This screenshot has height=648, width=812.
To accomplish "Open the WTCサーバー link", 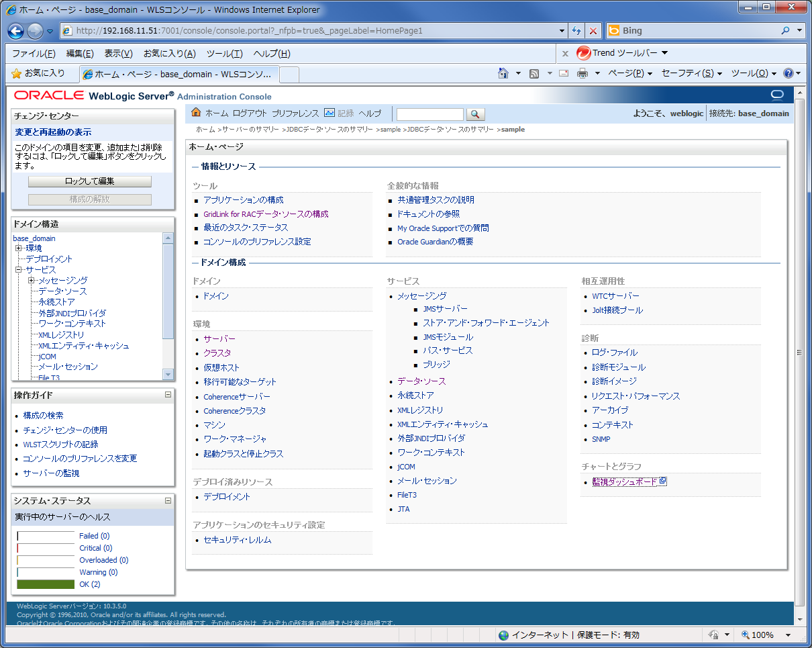I will (615, 296).
